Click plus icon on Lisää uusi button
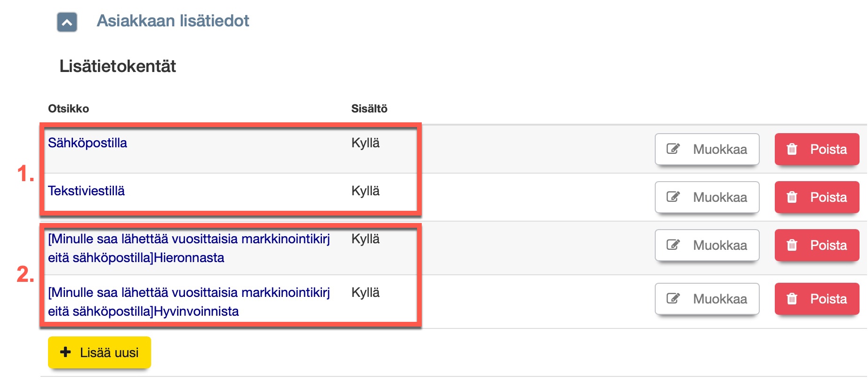 [x=66, y=352]
